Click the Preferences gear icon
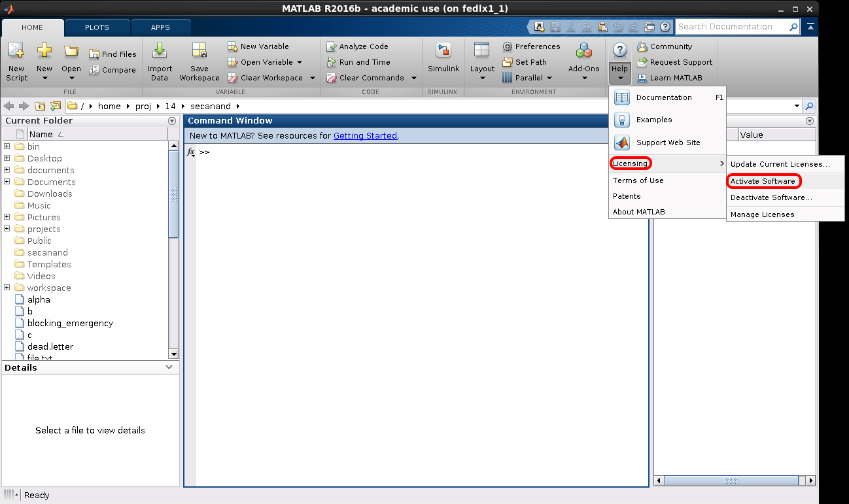 coord(508,46)
